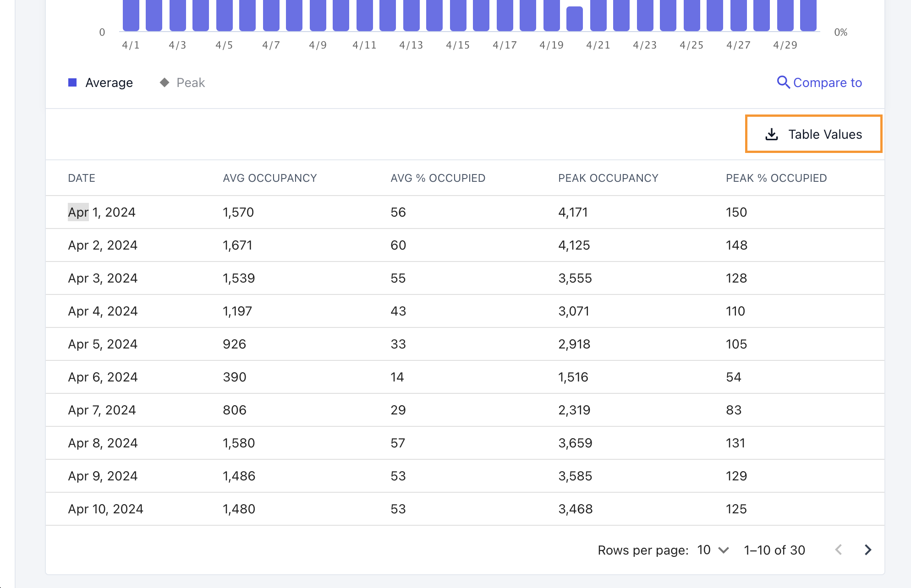Sort by the DATE column header
The image size is (911, 588).
point(82,178)
